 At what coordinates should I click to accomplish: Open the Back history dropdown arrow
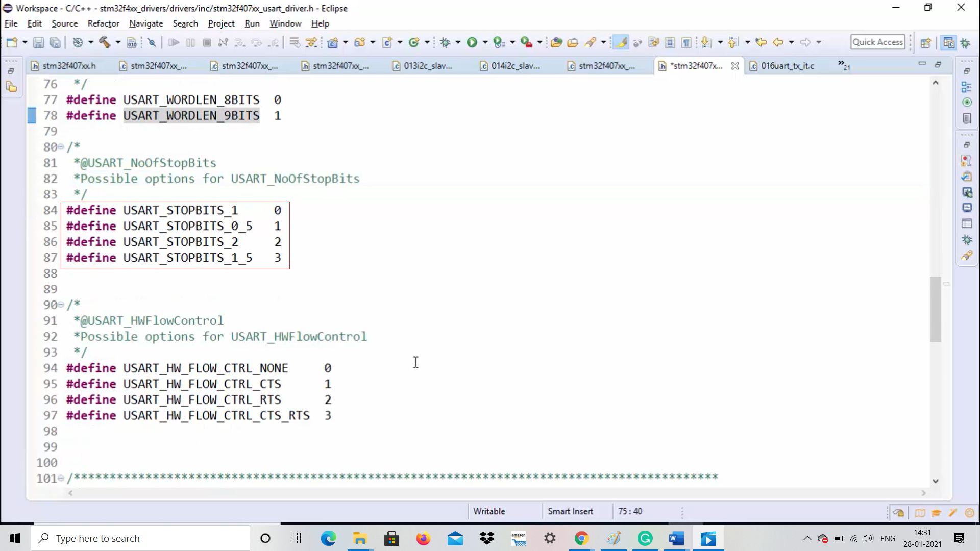pos(792,43)
